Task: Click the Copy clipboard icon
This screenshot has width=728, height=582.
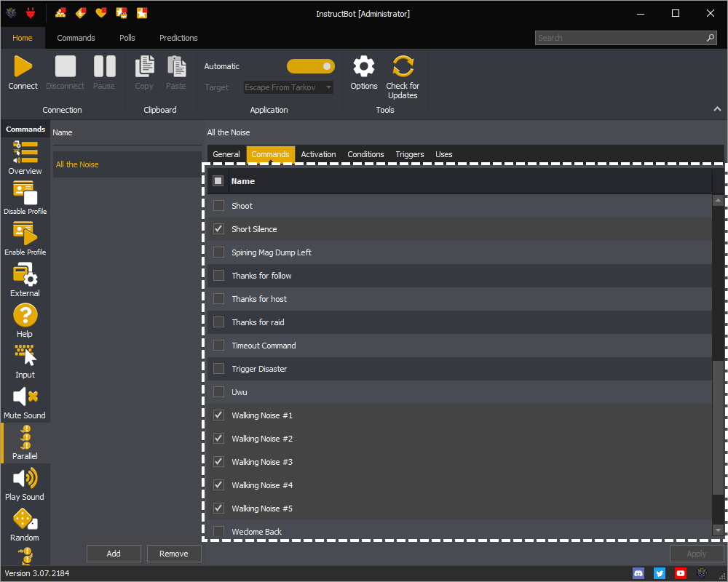Action: click(144, 66)
